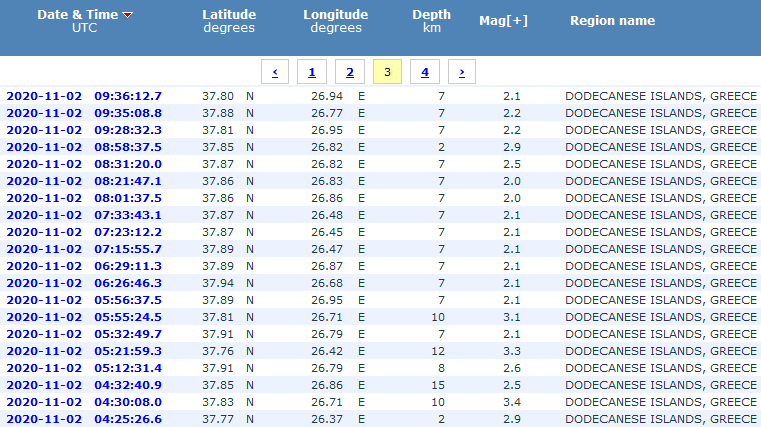
Task: Open earthquake event at 08:58:37.5
Action: pos(84,147)
